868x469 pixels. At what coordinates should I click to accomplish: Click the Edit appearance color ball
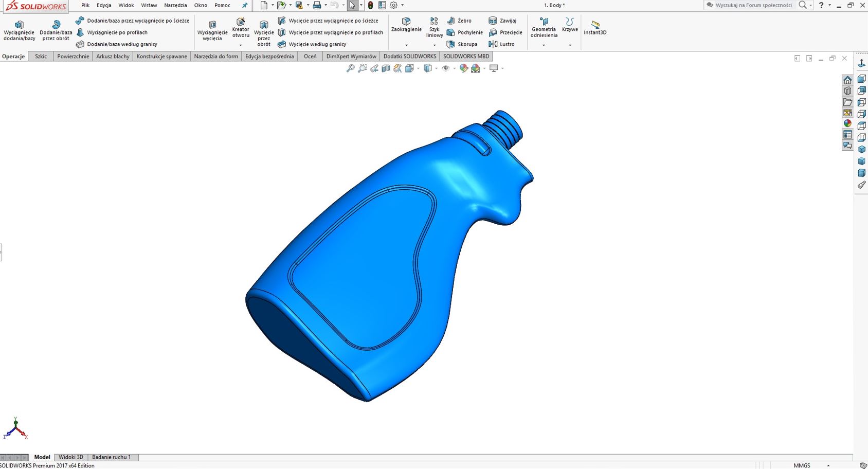pyautogui.click(x=463, y=68)
